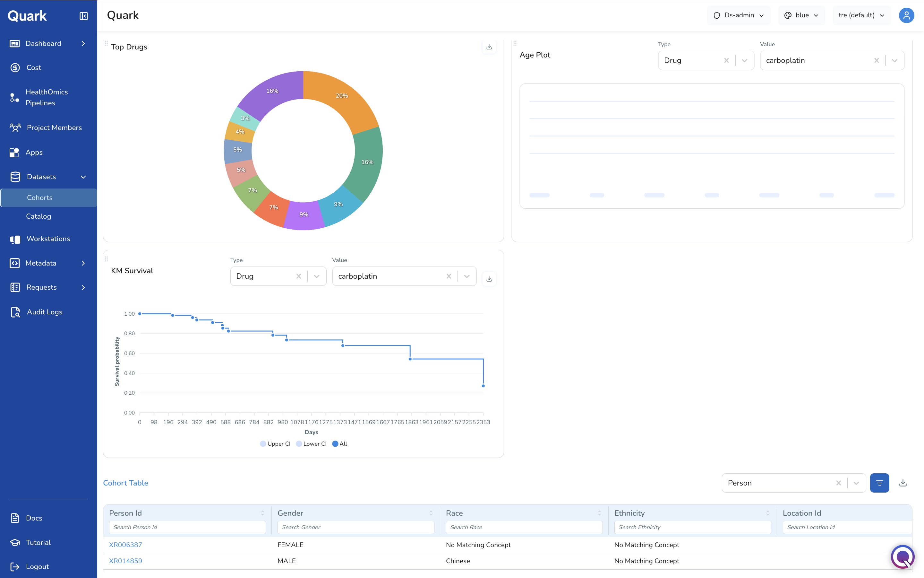Click the Datasets database icon
The image size is (924, 578).
(15, 177)
